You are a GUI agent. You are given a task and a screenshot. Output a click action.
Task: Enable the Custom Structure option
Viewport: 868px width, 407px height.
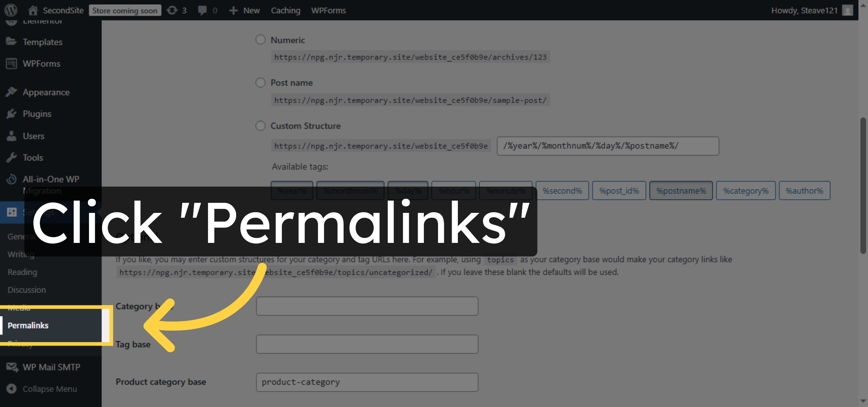click(260, 125)
